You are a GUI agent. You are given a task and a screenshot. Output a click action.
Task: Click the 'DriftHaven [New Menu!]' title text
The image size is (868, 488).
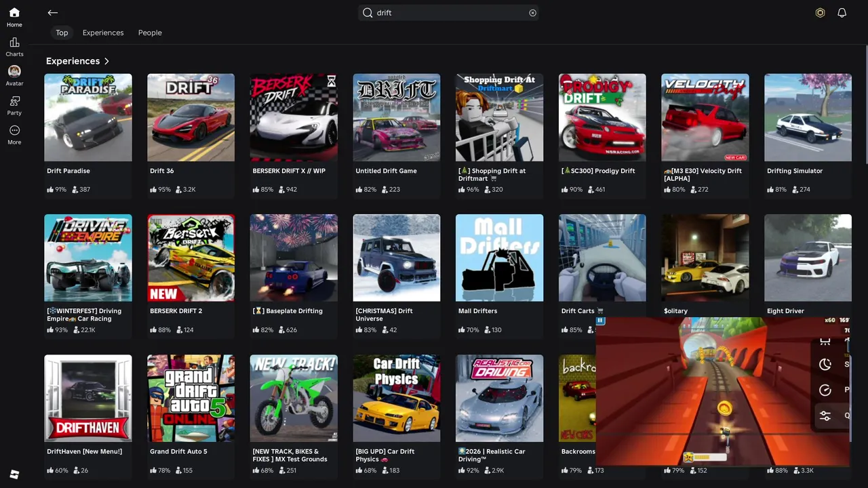click(85, 451)
